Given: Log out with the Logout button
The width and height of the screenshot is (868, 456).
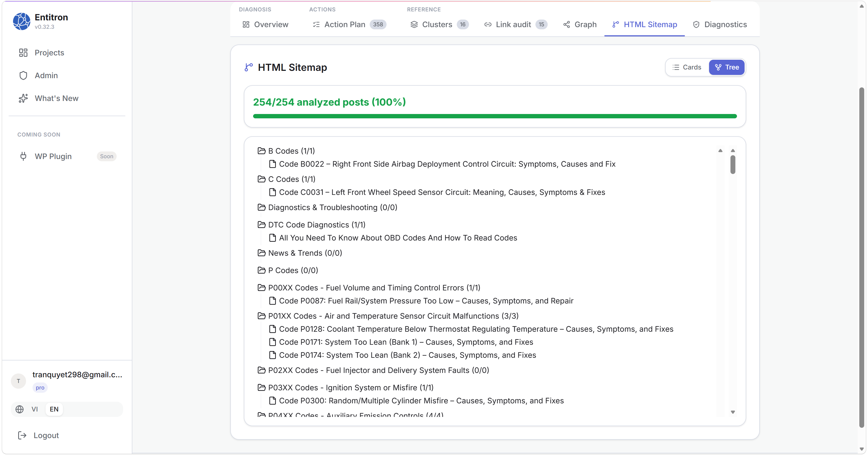Looking at the screenshot, I should tap(39, 435).
